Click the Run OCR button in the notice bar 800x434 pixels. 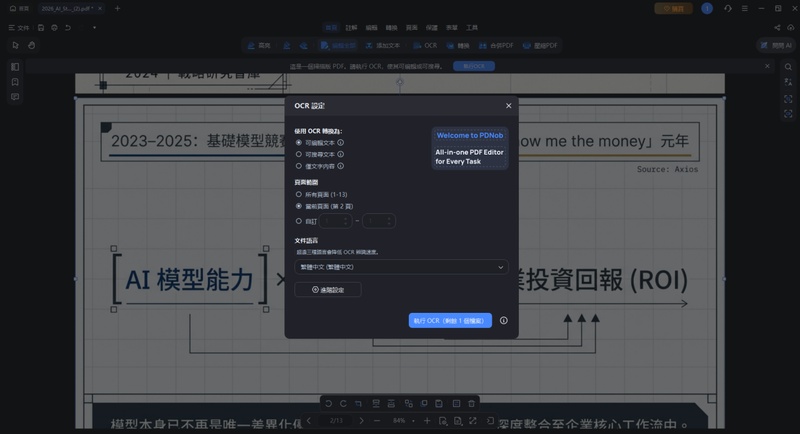[473, 66]
